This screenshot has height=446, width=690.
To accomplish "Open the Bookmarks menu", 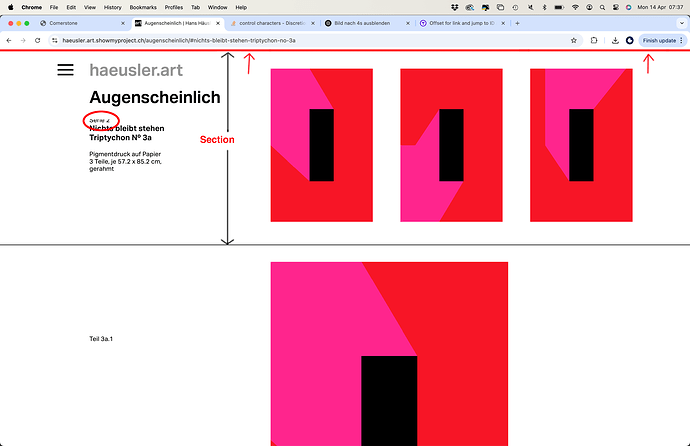I will click(143, 7).
